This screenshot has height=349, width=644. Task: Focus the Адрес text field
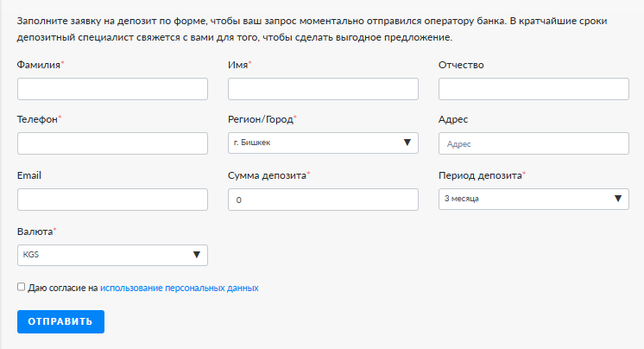click(x=534, y=143)
